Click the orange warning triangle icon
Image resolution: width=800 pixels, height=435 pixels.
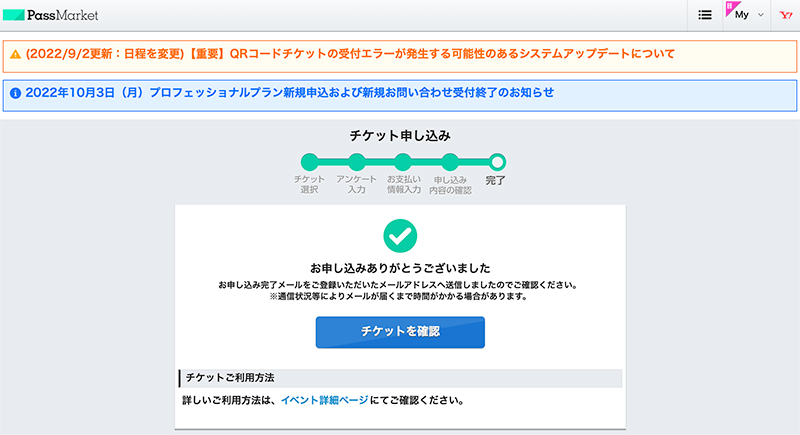pos(16,54)
